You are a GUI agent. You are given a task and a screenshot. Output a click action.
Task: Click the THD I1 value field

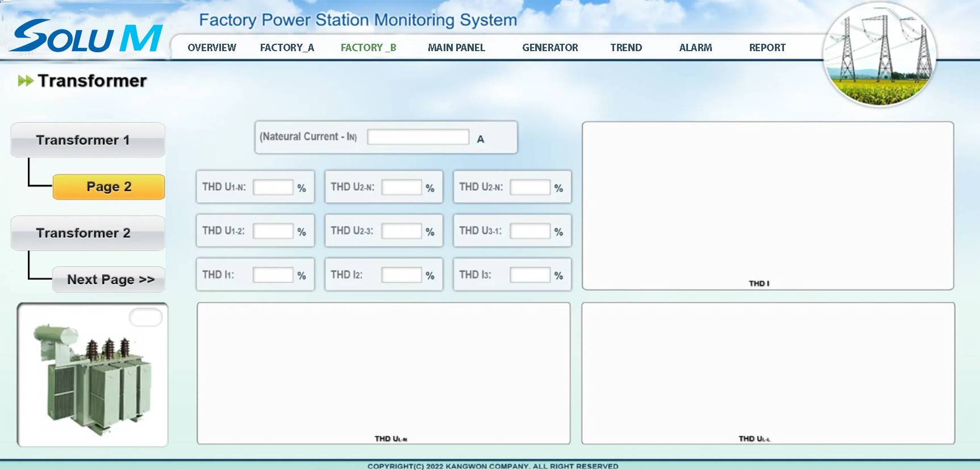pos(273,275)
